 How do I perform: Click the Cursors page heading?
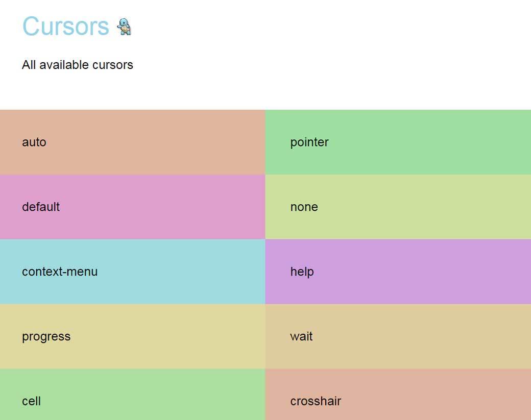[65, 26]
